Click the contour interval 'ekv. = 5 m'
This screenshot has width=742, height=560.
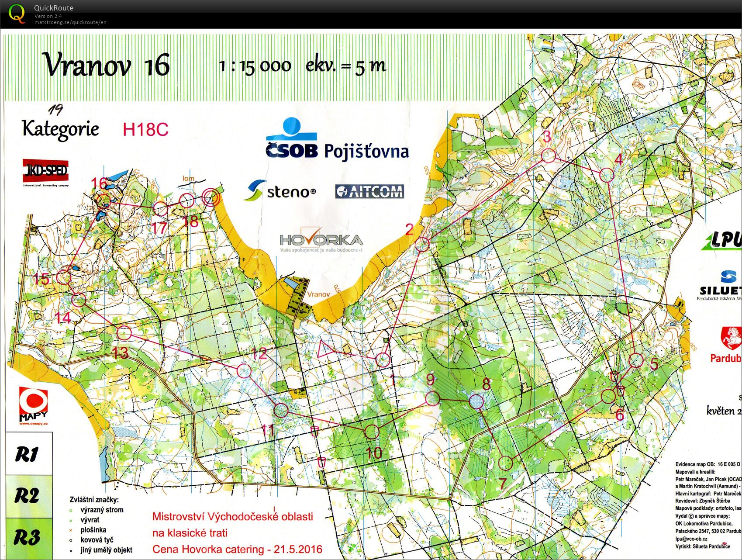(346, 66)
